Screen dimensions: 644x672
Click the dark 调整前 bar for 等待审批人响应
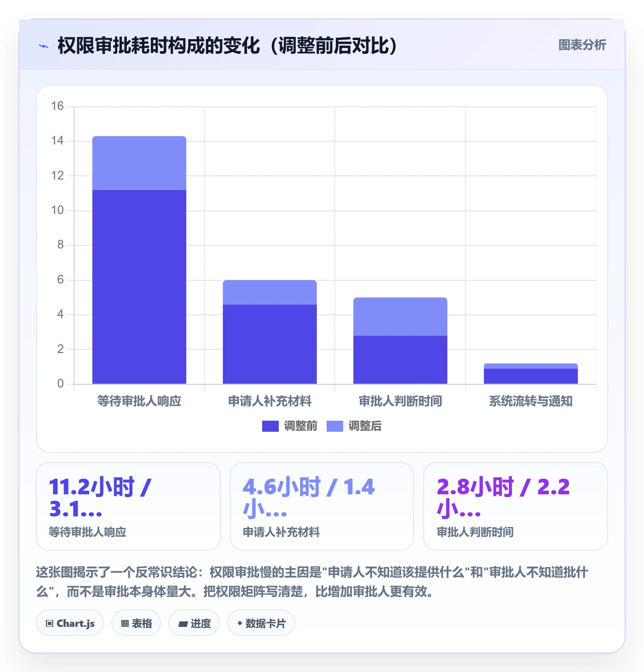[139, 287]
